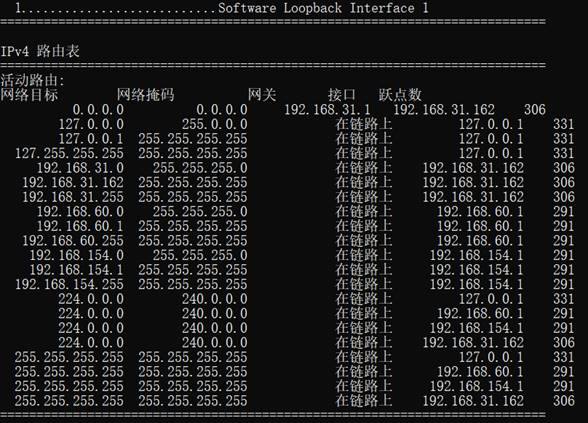Image resolution: width=588 pixels, height=423 pixels.
Task: Click the 192.168.60.0 destination entry
Action: click(80, 212)
